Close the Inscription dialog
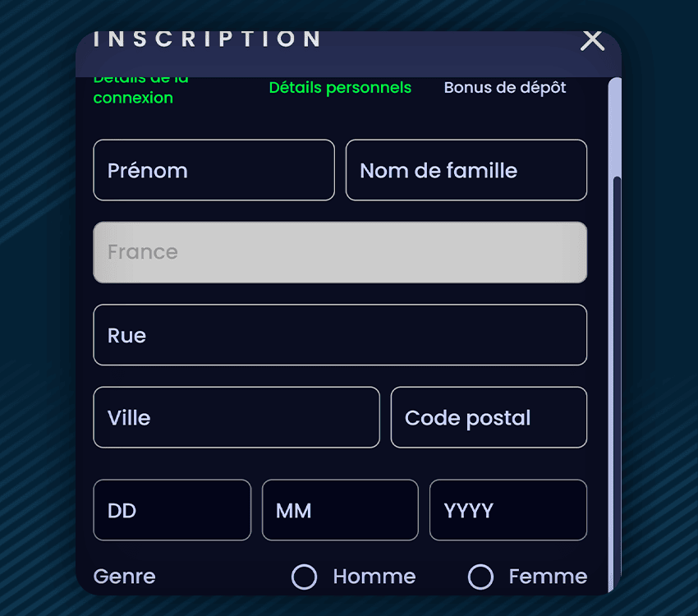The image size is (698, 616). tap(592, 39)
